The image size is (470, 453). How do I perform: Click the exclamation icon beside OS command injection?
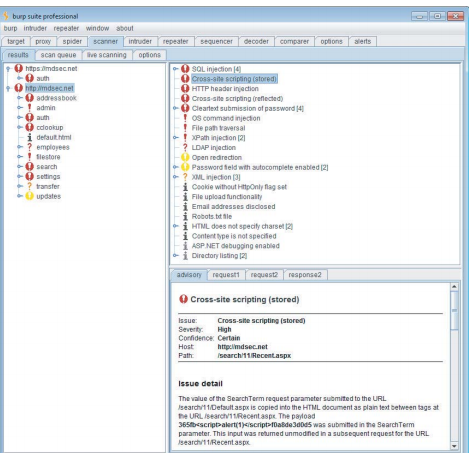pos(185,118)
